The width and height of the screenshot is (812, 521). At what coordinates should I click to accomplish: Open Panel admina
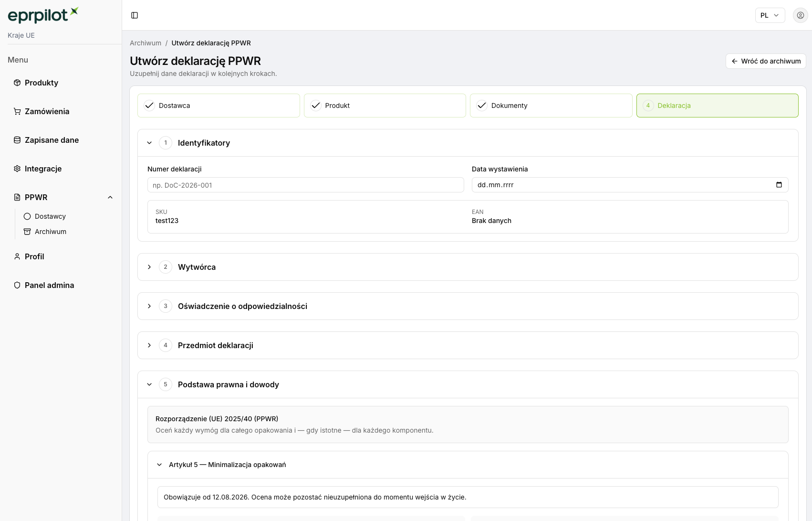61,285
